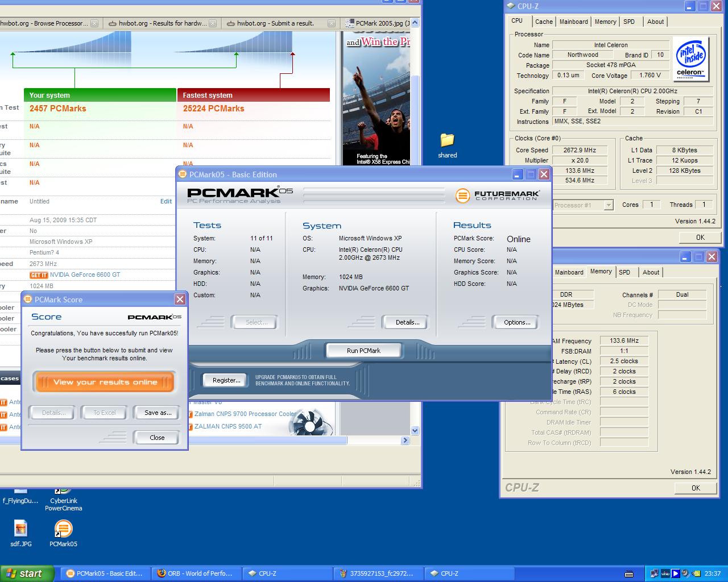Screen dimensions: 728x582
Task: Click the blue play tray icon
Action: click(x=675, y=573)
